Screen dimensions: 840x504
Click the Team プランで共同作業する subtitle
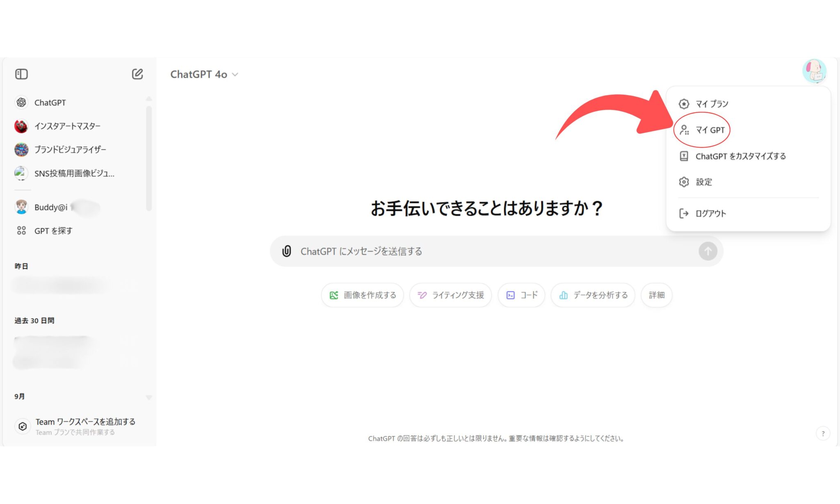(x=75, y=432)
